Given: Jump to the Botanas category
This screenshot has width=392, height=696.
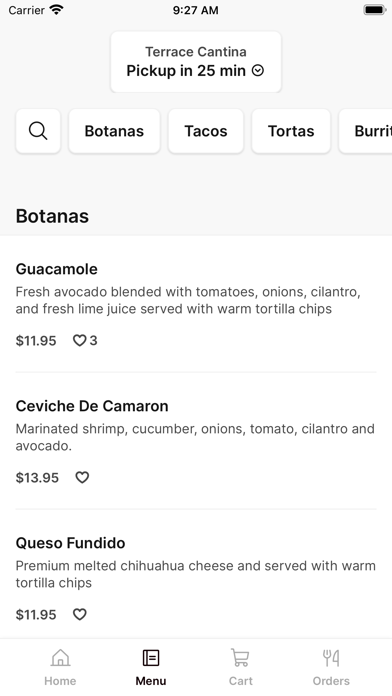Looking at the screenshot, I should click(114, 131).
